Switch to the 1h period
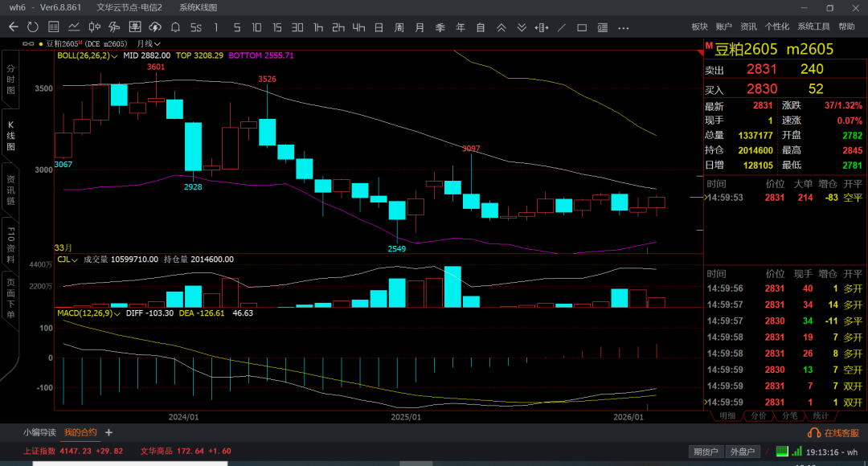This screenshot has height=466, width=868. pos(318,27)
